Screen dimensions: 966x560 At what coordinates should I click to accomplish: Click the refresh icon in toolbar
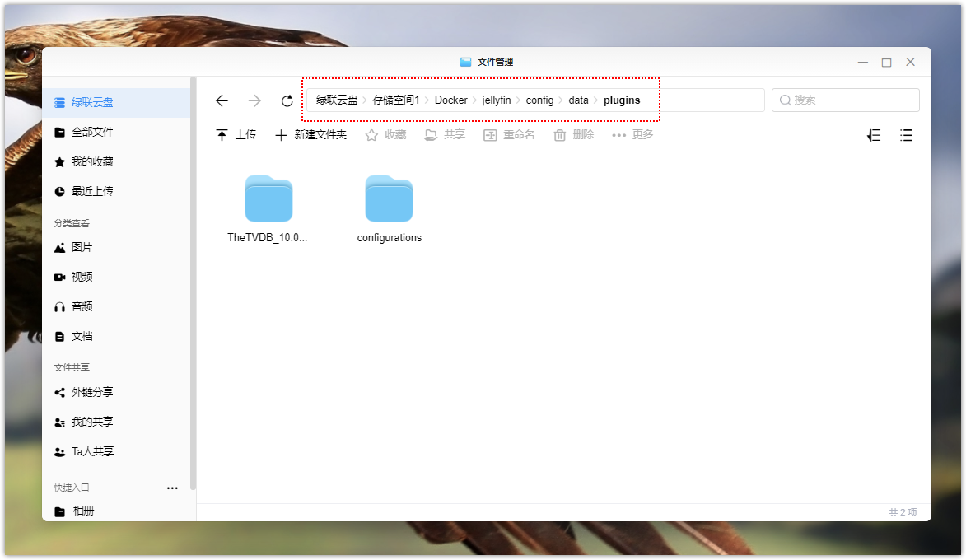[x=287, y=100]
